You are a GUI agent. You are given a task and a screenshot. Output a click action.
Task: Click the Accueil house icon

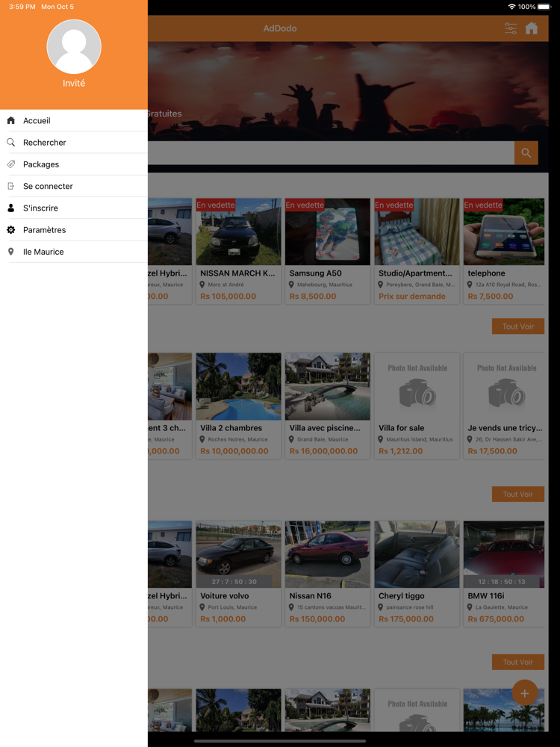click(x=11, y=120)
